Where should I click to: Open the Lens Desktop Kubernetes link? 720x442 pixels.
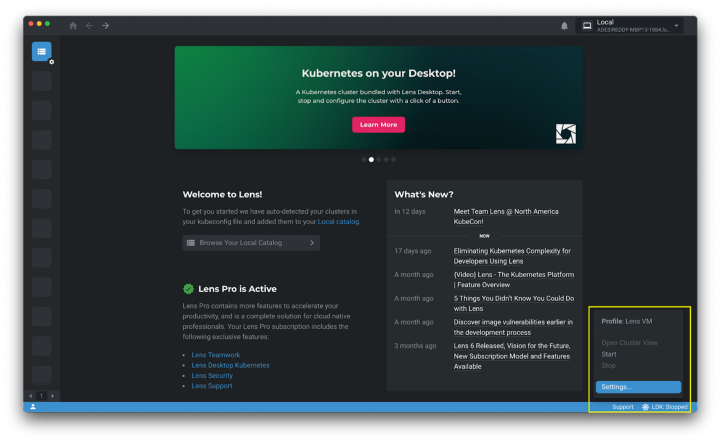[x=230, y=365]
